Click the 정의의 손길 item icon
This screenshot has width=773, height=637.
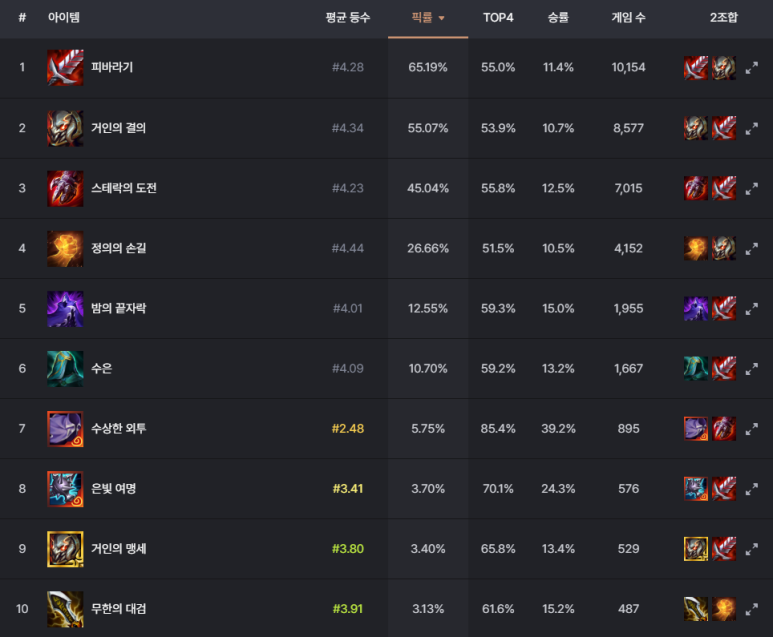click(65, 248)
